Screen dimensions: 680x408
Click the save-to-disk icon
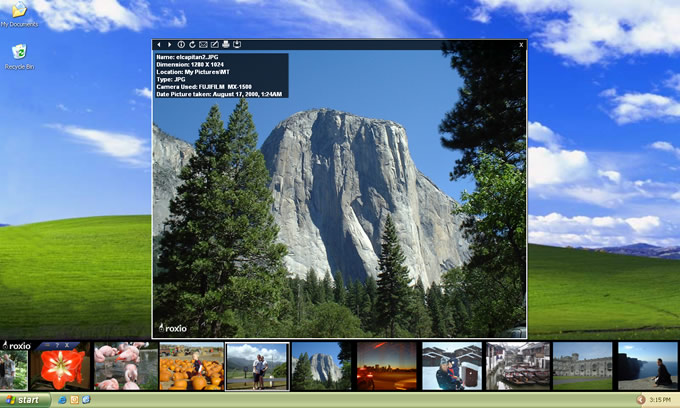(x=237, y=44)
